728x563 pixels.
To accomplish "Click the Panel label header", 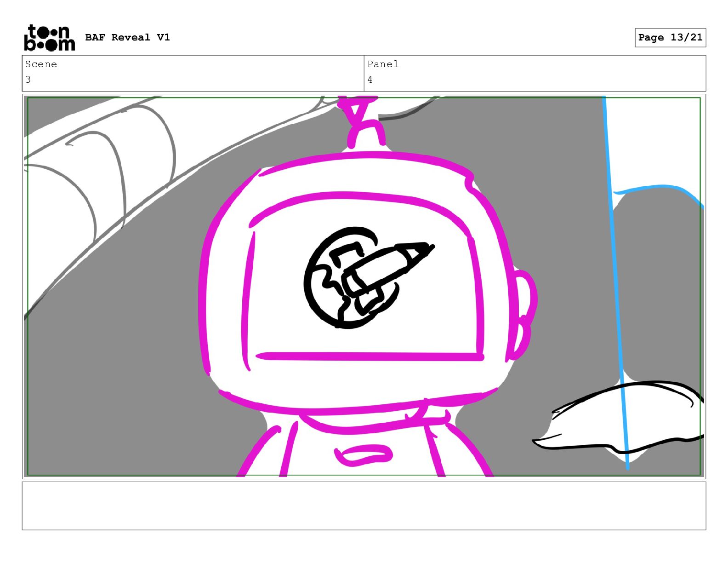I will 383,64.
